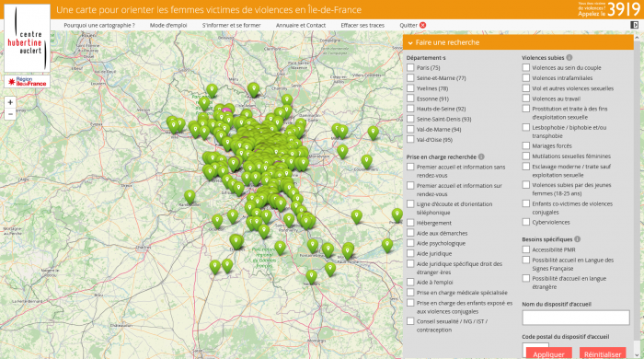Viewport: 644px width, 359px height.
Task: Check Seine-Saint-Denis (93)
Action: coord(410,119)
